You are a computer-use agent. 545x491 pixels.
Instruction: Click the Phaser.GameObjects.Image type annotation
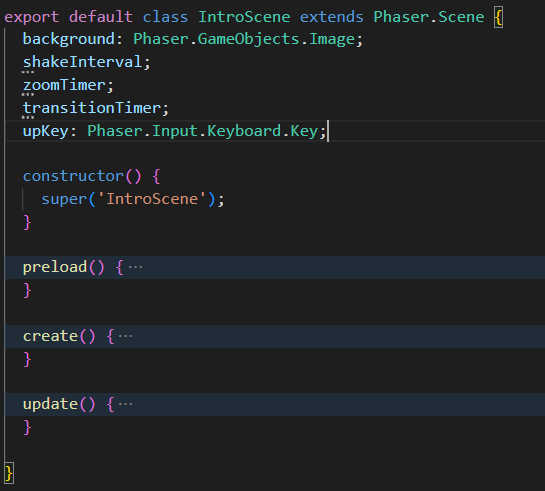pos(244,39)
